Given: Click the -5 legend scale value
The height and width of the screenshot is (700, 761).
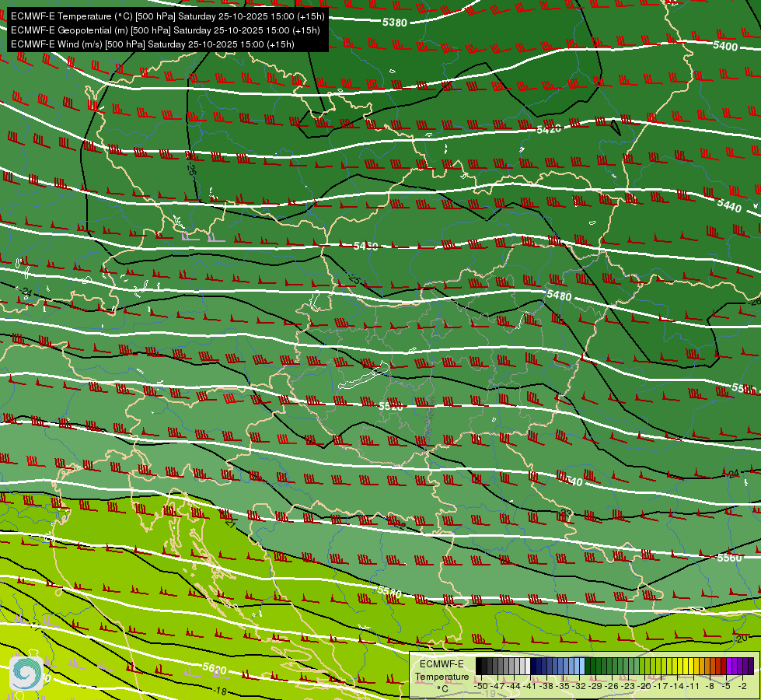Looking at the screenshot, I should pyautogui.click(x=726, y=686).
